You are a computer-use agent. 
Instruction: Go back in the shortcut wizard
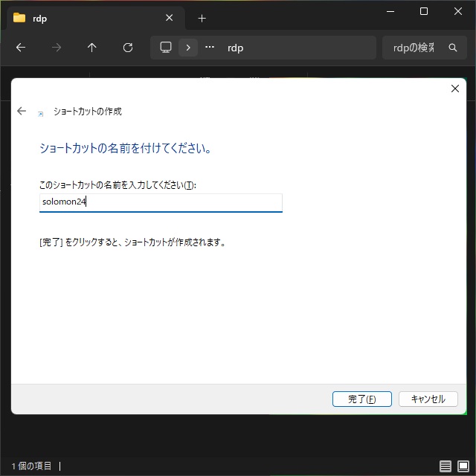[x=22, y=112]
